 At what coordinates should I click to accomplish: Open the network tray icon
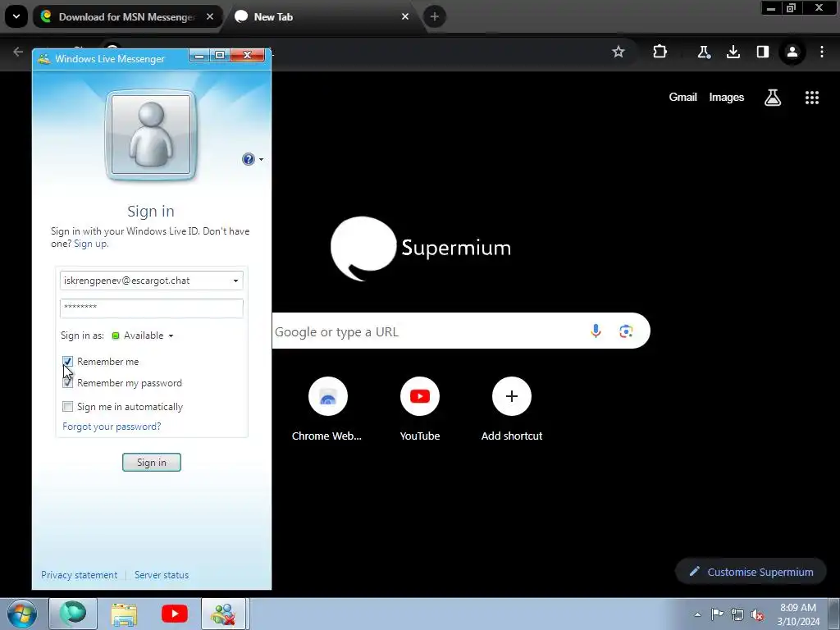click(x=737, y=614)
